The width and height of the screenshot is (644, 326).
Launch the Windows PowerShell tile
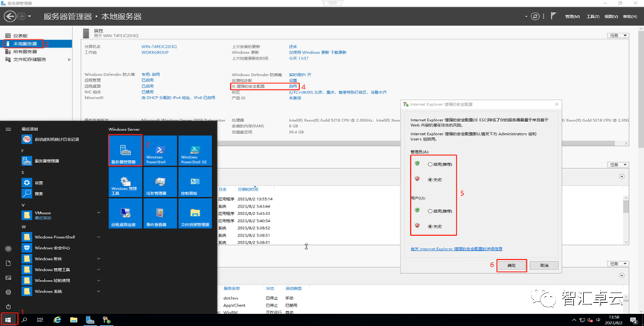click(x=160, y=150)
